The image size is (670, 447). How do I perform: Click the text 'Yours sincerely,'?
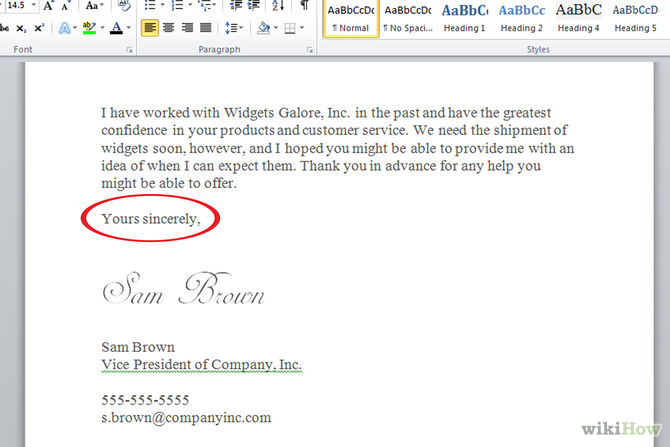click(x=151, y=219)
